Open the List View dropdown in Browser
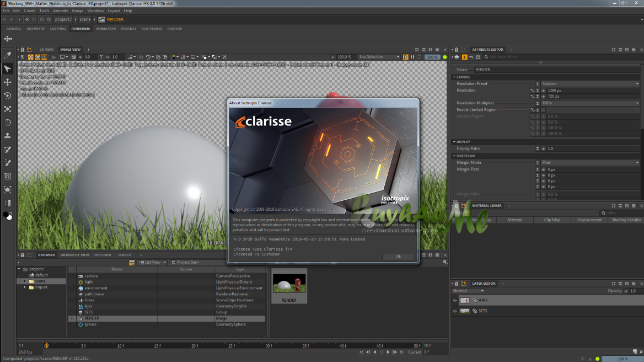Image resolution: width=644 pixels, height=362 pixels. tap(152, 263)
